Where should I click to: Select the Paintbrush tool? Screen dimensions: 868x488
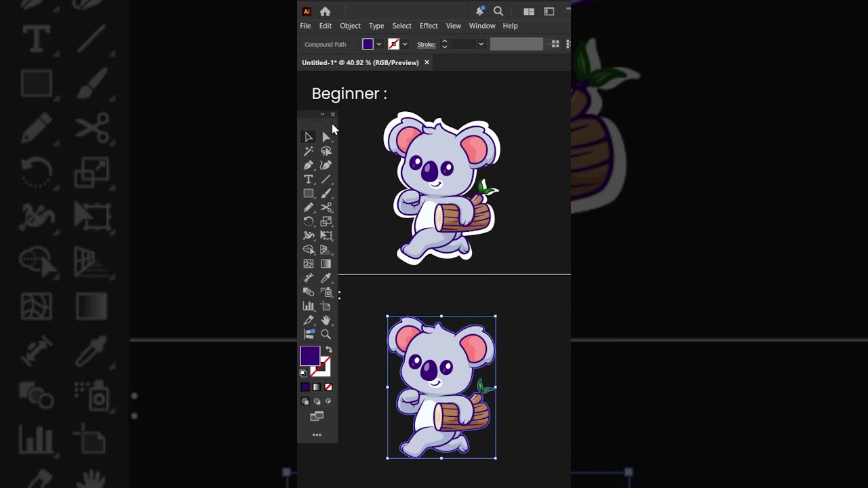click(326, 193)
